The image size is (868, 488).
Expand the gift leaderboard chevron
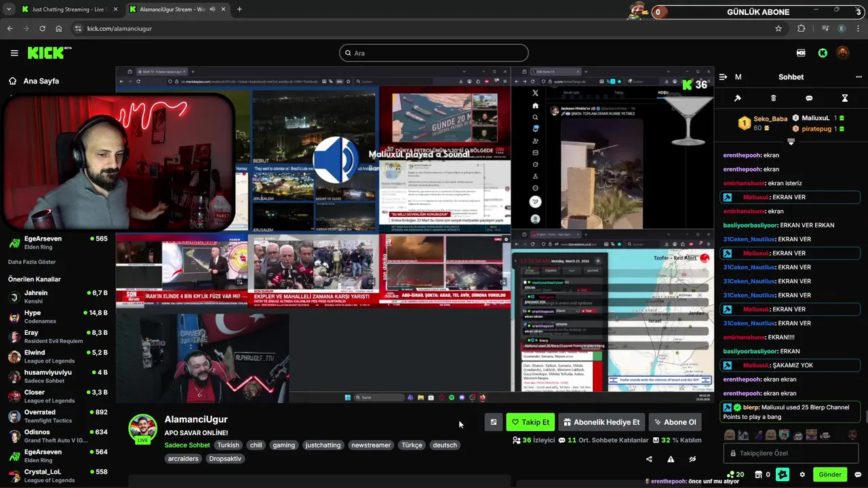[x=791, y=142]
